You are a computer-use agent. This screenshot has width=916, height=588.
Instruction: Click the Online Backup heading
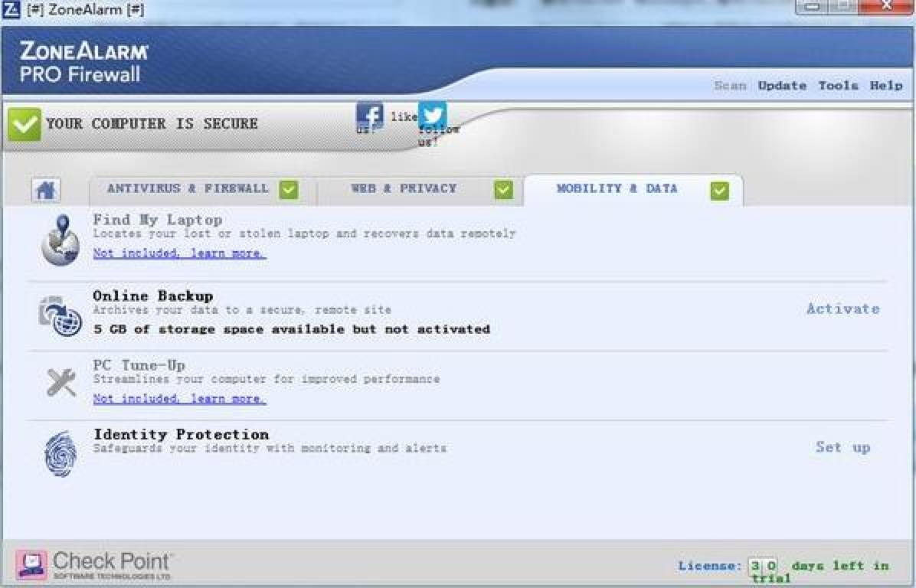pos(153,296)
